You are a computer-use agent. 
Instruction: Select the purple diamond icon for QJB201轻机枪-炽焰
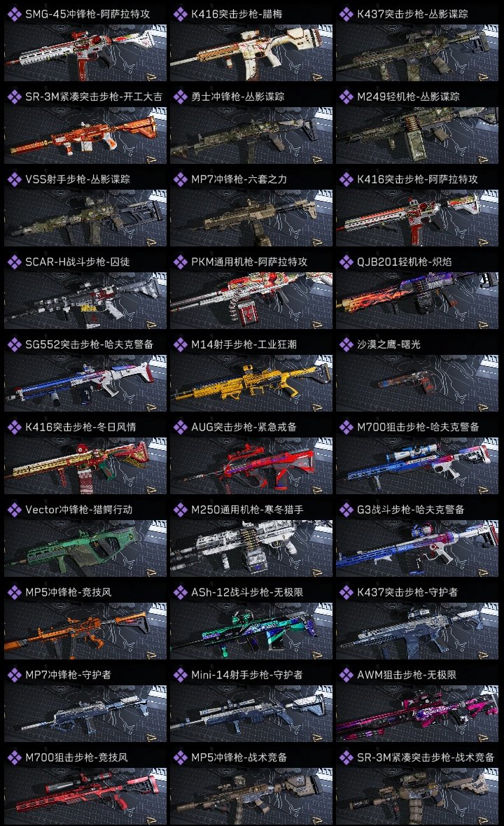[346, 262]
